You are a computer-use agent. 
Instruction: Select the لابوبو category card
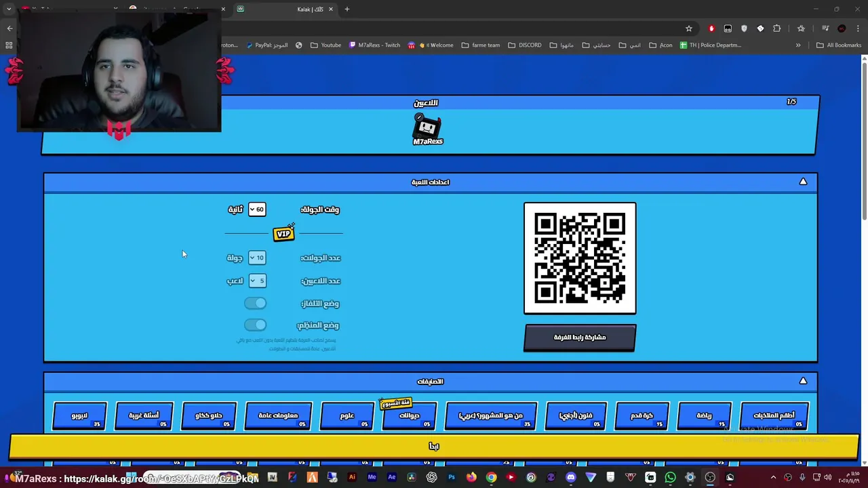[x=79, y=415]
